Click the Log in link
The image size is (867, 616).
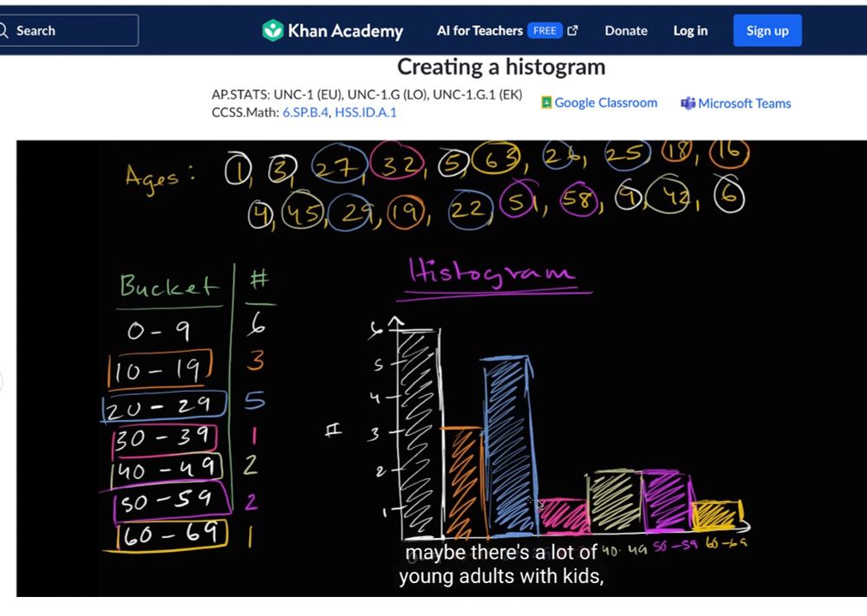tap(690, 30)
